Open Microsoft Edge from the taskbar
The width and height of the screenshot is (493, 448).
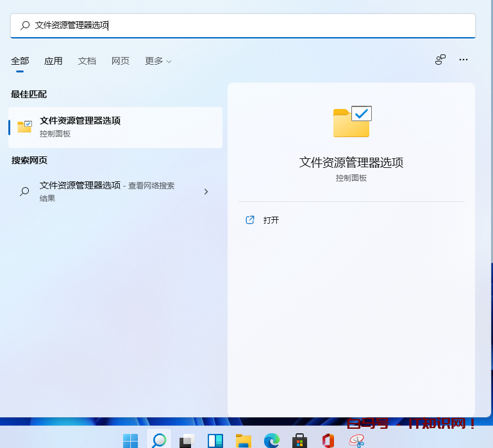click(x=272, y=440)
